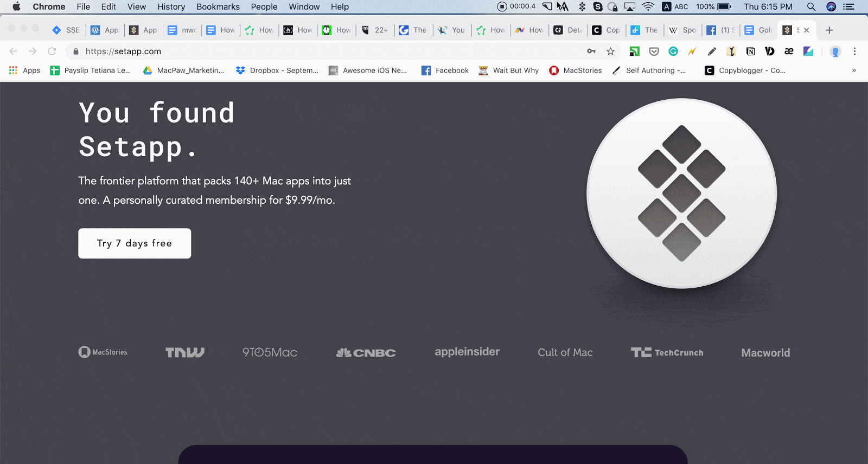The width and height of the screenshot is (868, 464).
Task: Open Wi-Fi status menu
Action: (648, 7)
